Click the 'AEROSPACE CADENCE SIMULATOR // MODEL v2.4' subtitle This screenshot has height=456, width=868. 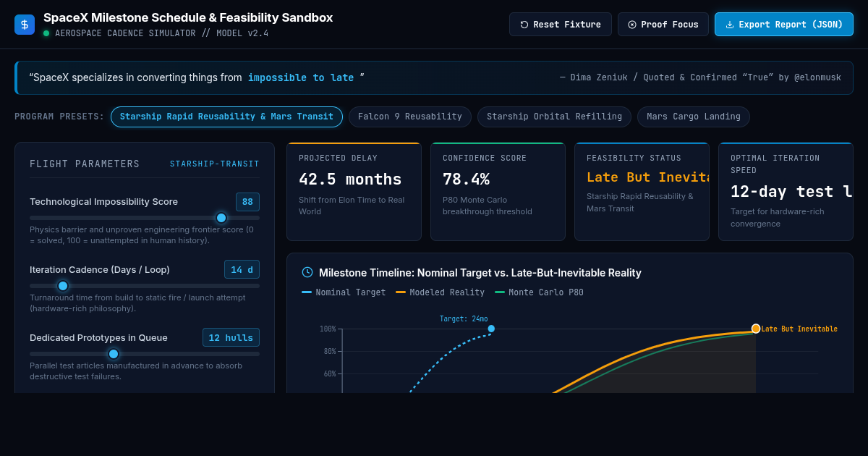pyautogui.click(x=161, y=33)
